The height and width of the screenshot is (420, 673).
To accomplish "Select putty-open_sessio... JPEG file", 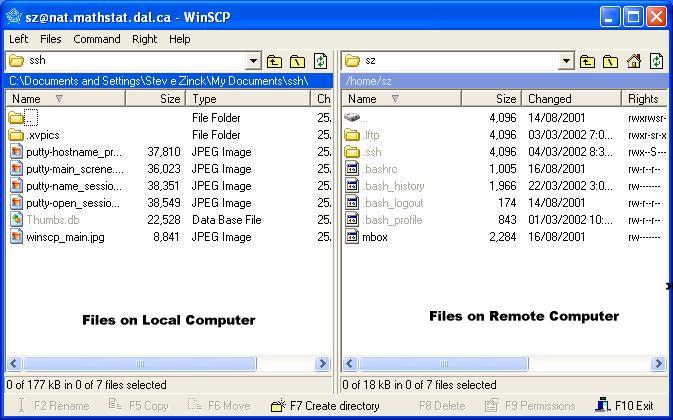I will 73,203.
